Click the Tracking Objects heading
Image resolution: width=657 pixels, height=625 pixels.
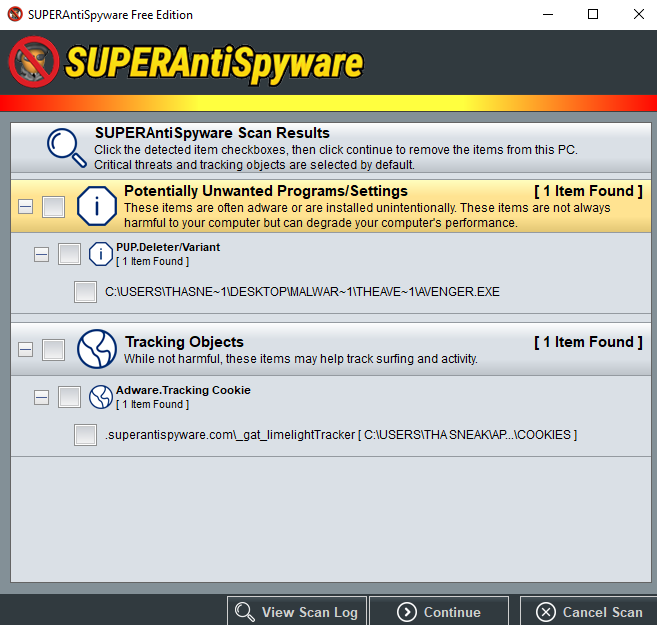pyautogui.click(x=184, y=342)
